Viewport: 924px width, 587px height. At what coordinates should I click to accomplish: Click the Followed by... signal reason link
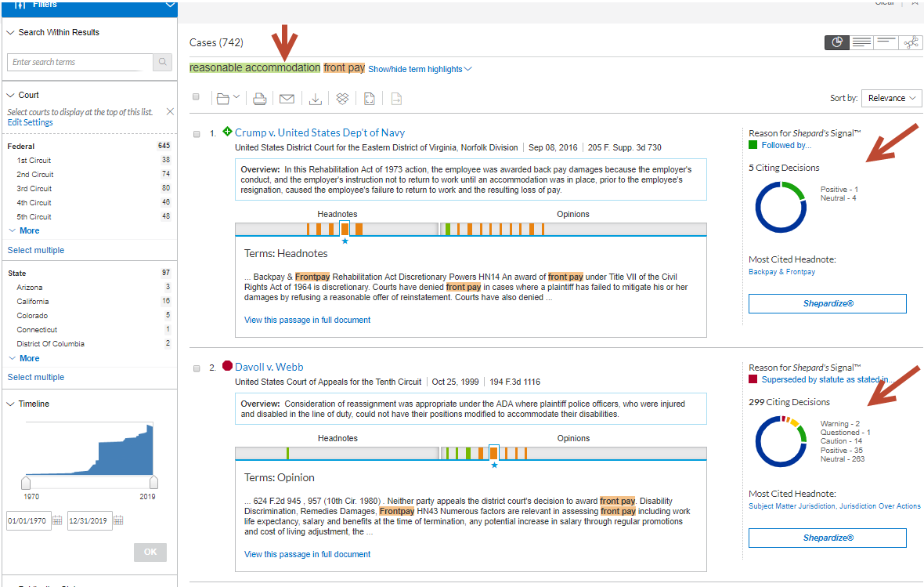(x=786, y=145)
